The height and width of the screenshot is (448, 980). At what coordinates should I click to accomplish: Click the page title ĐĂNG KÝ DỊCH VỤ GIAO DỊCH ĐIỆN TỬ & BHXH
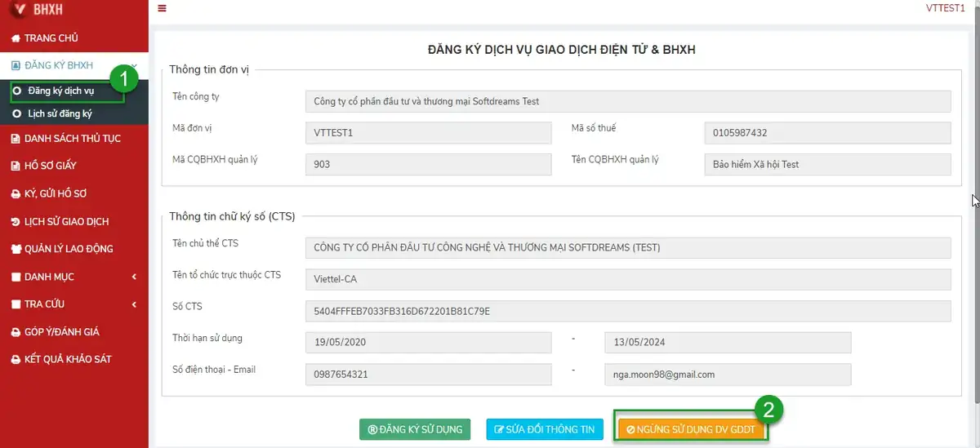coord(561,50)
